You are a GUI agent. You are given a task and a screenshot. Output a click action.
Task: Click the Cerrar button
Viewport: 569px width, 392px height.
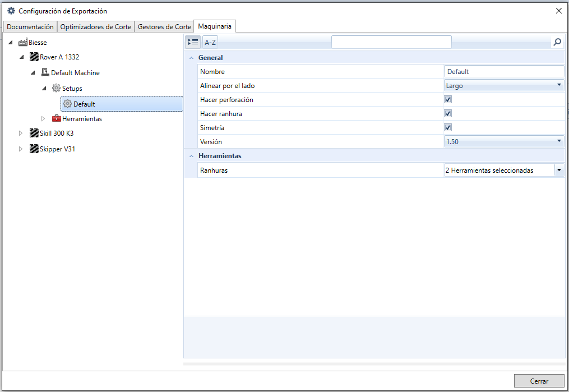[539, 381]
